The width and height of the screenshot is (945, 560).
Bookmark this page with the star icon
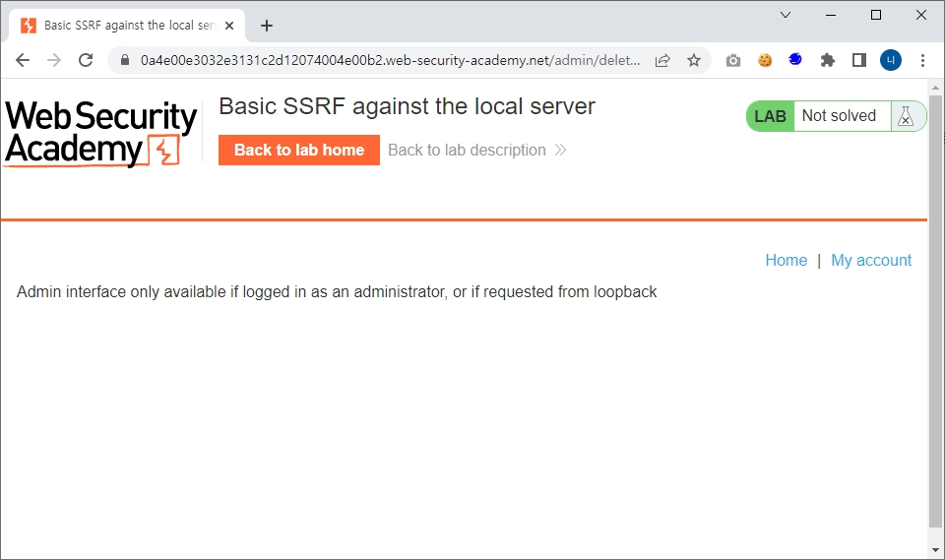pyautogui.click(x=694, y=60)
